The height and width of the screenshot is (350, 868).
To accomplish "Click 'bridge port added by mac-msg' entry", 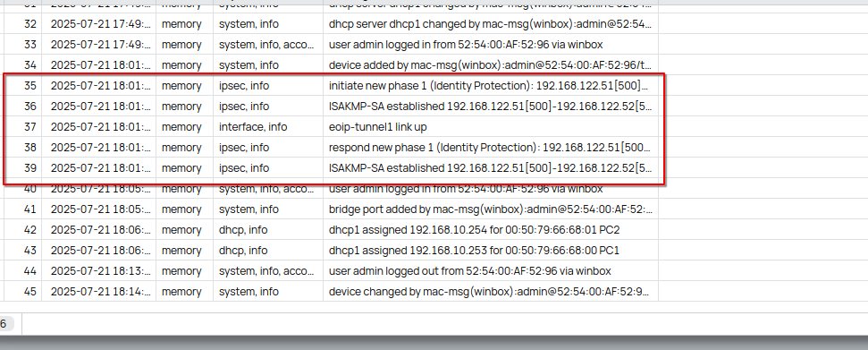I will click(490, 209).
